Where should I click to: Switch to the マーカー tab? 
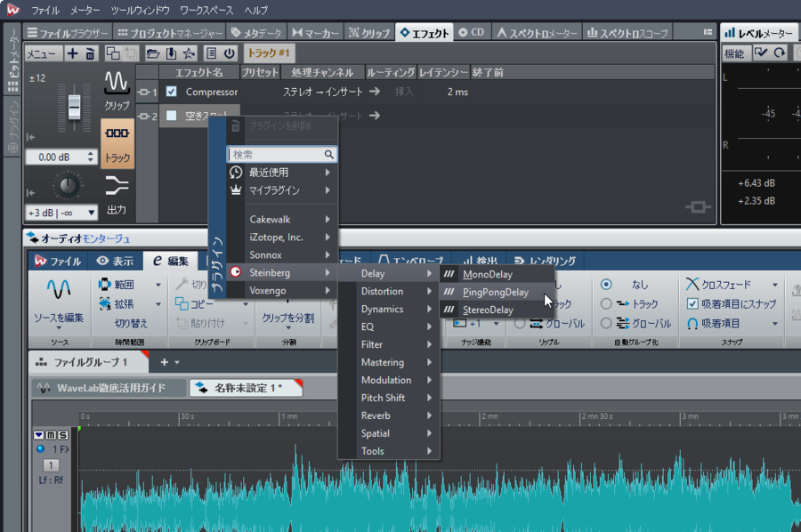tap(315, 33)
